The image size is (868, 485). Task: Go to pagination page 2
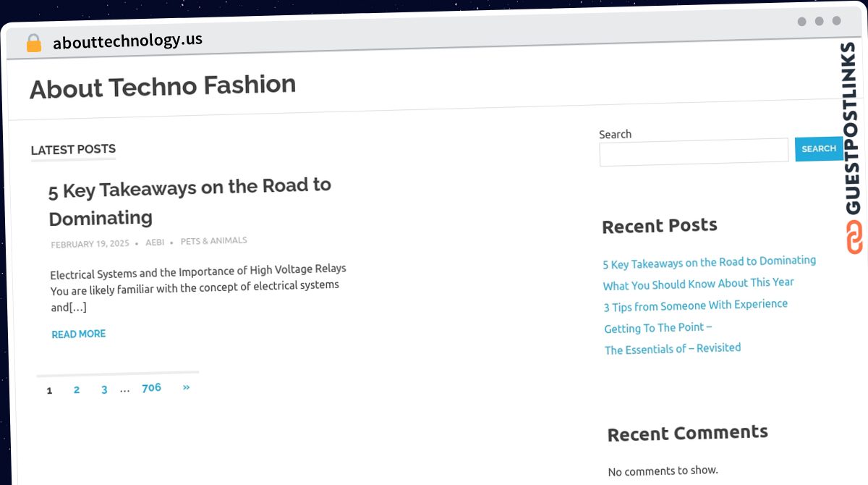pos(77,389)
